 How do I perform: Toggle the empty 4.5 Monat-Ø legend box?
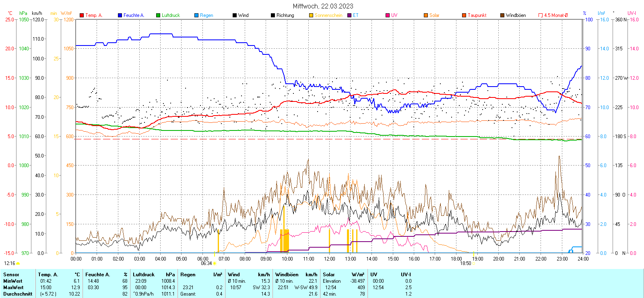(541, 15)
